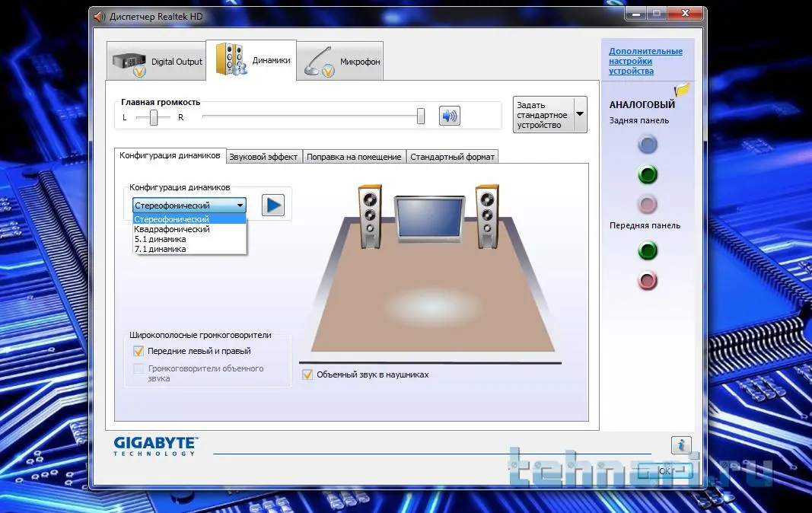Screen dimensions: 812x513
Task: Switch to the Динамики tab
Action: coord(251,60)
